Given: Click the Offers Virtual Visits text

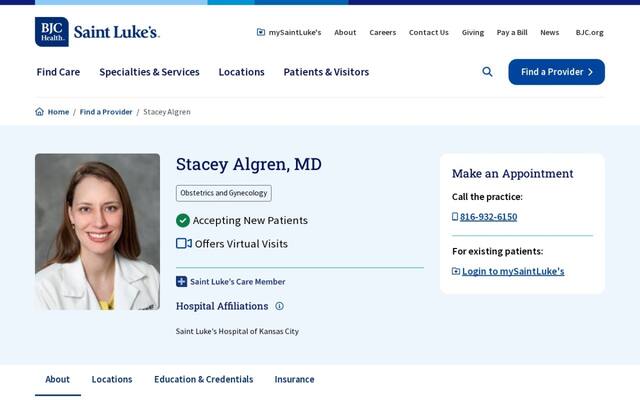Looking at the screenshot, I should point(241,244).
